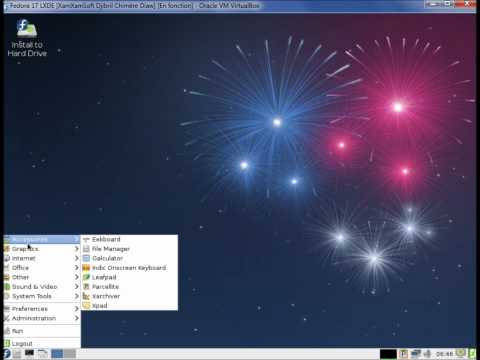480x360 pixels.
Task: Open File Manager from the Accessories submenu
Action: click(x=129, y=249)
